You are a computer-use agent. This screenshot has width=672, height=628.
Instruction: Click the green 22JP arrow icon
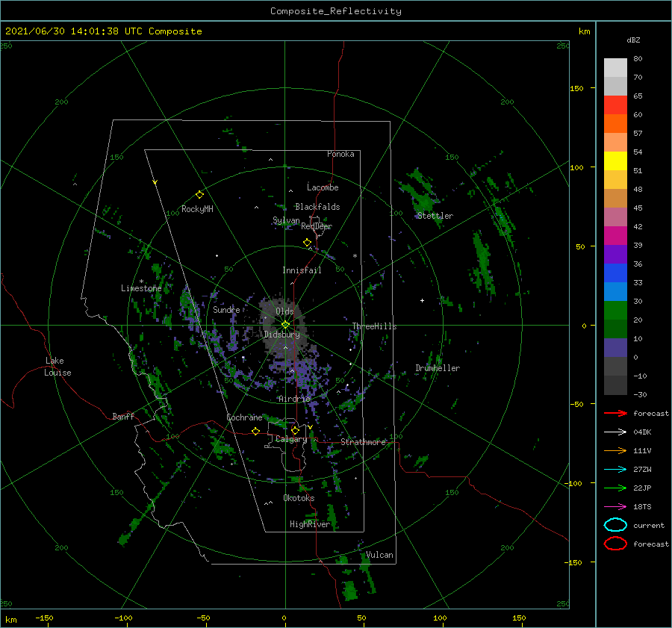click(615, 488)
